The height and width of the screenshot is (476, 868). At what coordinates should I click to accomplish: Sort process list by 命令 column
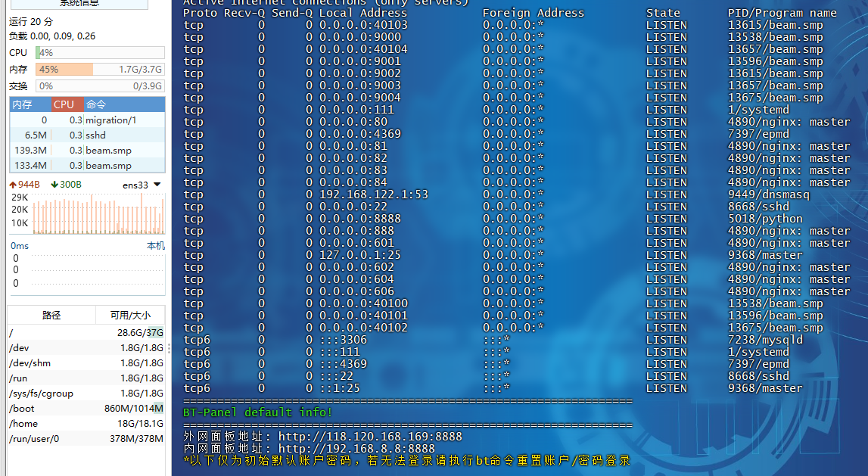[x=125, y=104]
